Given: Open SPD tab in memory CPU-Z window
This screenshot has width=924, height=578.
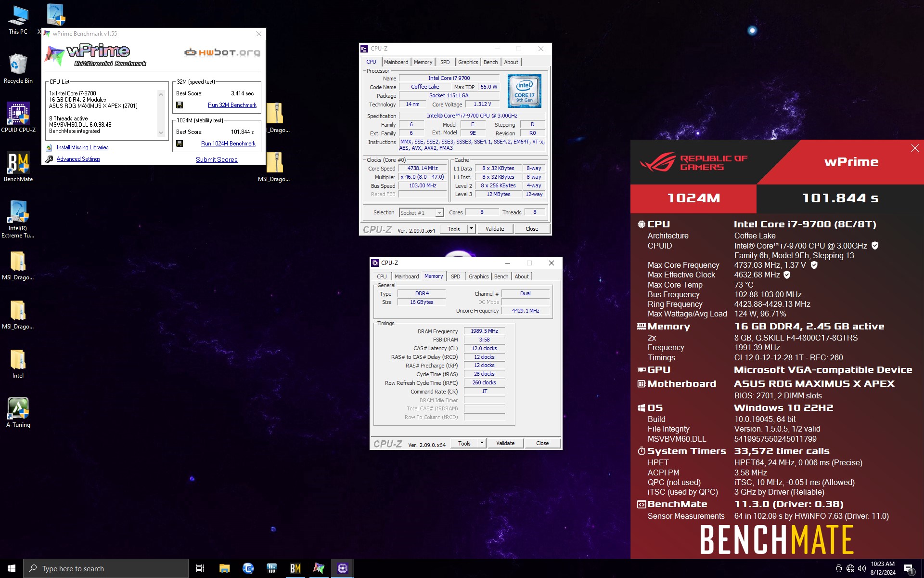Looking at the screenshot, I should point(455,276).
